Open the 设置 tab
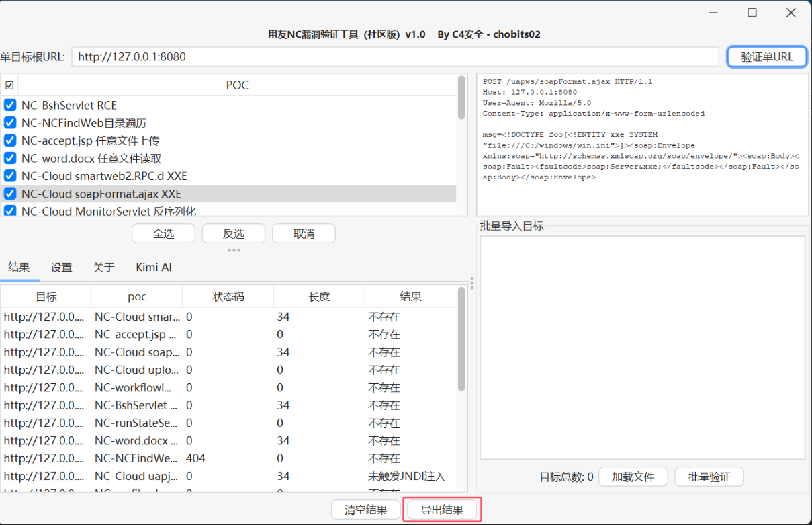The image size is (812, 525). tap(61, 267)
